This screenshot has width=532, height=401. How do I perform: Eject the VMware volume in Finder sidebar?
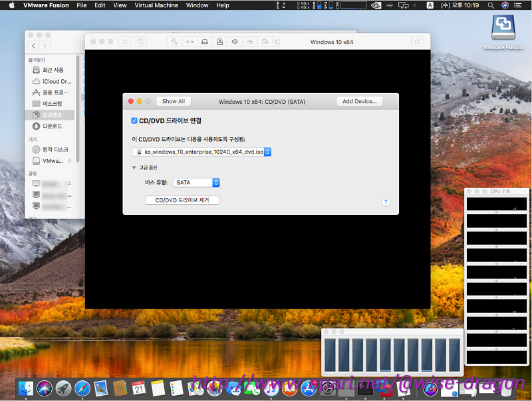click(70, 161)
